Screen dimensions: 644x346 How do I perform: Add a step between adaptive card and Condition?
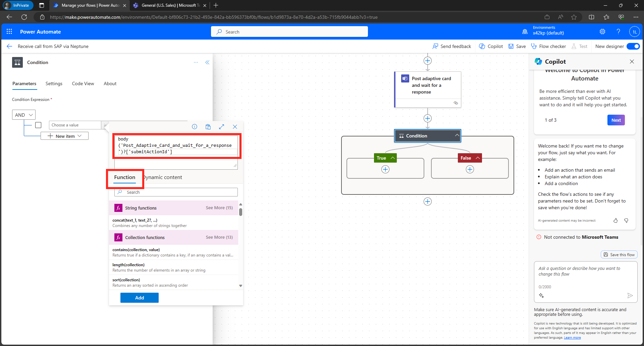coord(428,118)
